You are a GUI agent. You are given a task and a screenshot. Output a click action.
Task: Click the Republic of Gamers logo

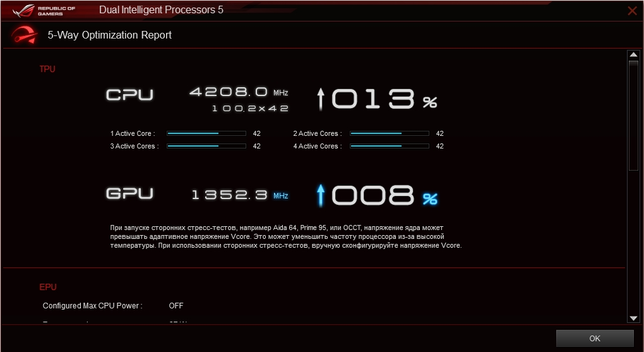[x=44, y=11]
